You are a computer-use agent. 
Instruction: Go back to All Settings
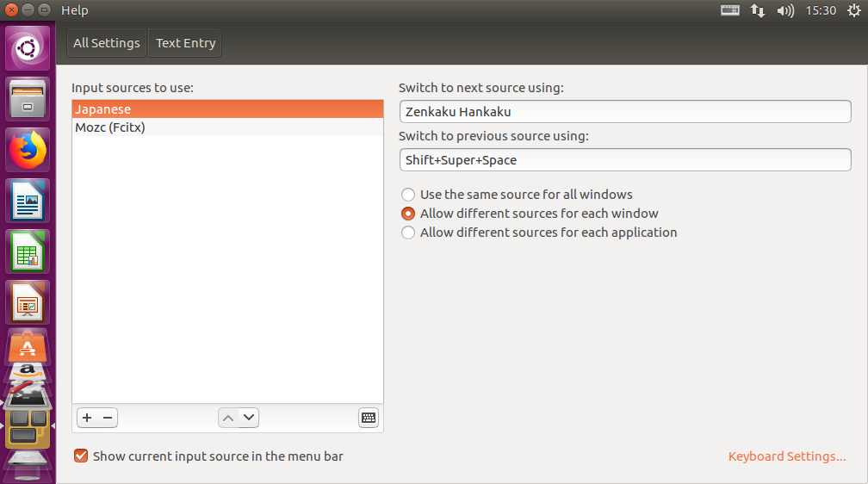tap(107, 43)
